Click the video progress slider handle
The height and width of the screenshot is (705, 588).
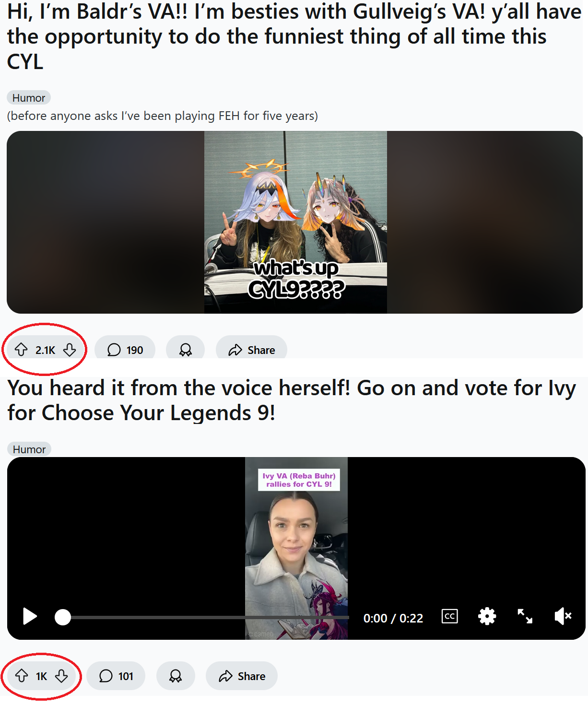[62, 617]
